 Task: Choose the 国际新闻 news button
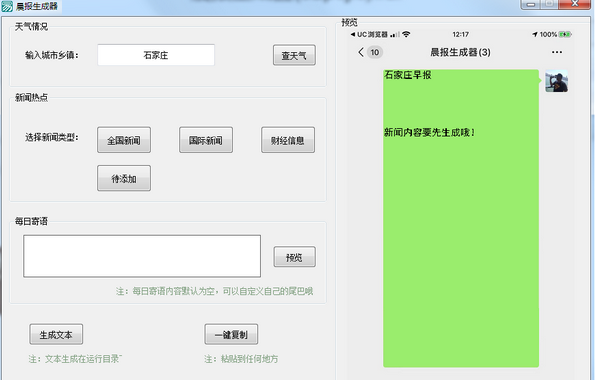[206, 140]
